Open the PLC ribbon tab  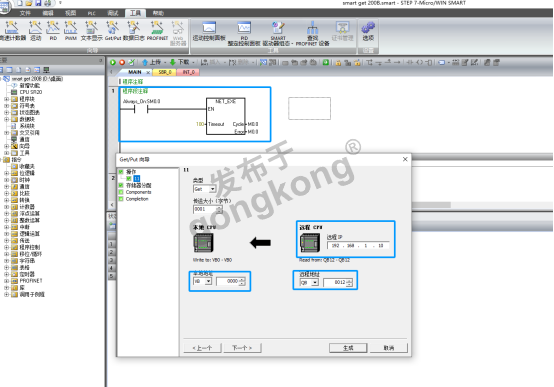92,13
